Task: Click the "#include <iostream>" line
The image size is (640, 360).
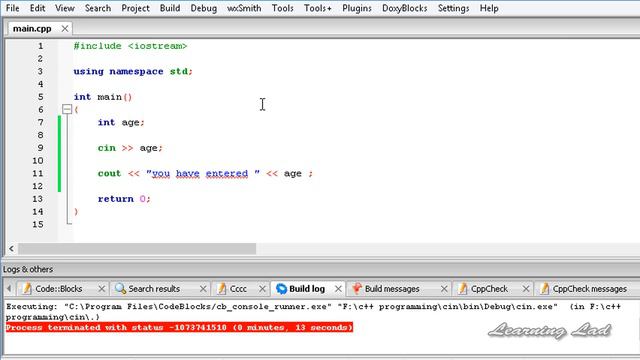Action: point(130,46)
